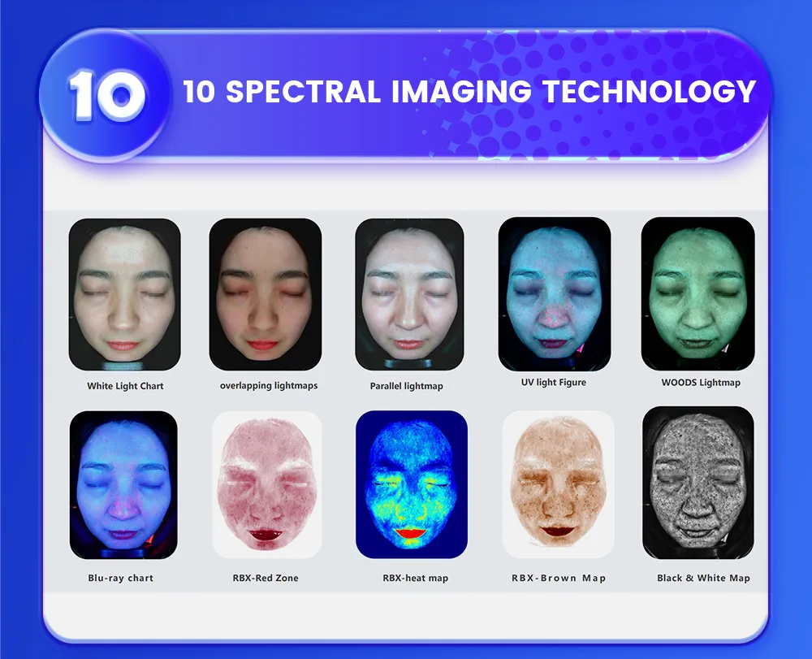
Task: Click the "10 Spectral Imaging Technology" heading
Action: (469, 92)
